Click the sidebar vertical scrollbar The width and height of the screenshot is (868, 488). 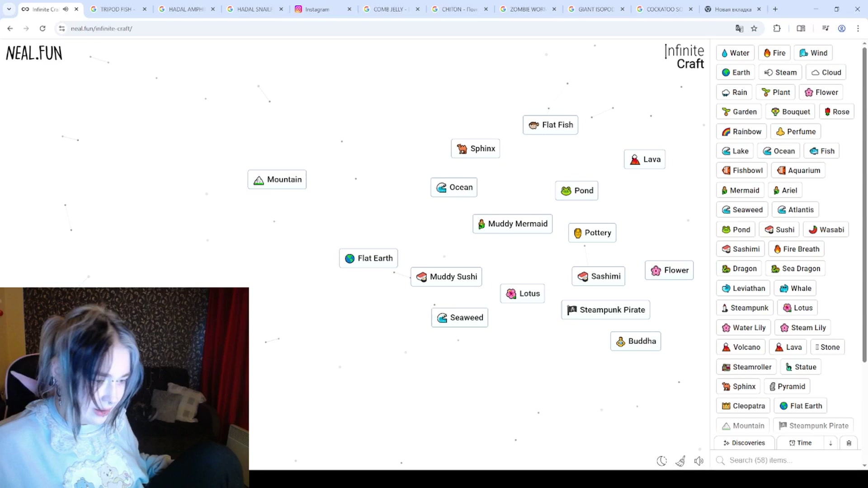pos(864,203)
